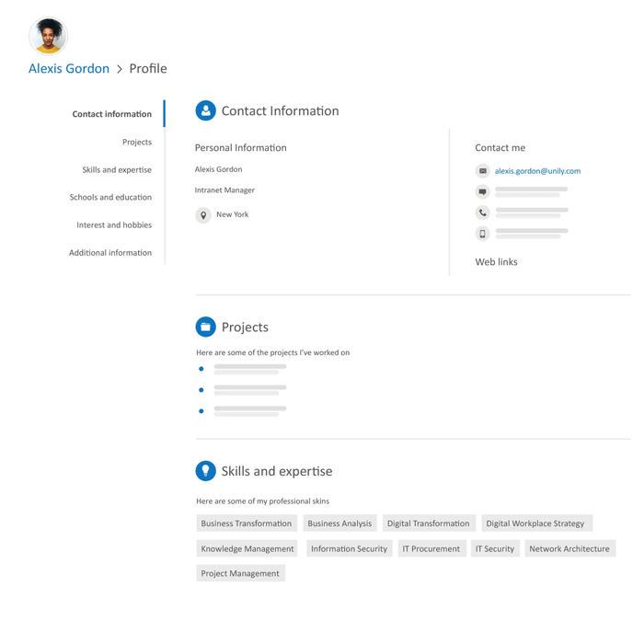
Task: Jump to Skills and expertise sidebar item
Action: [117, 170]
